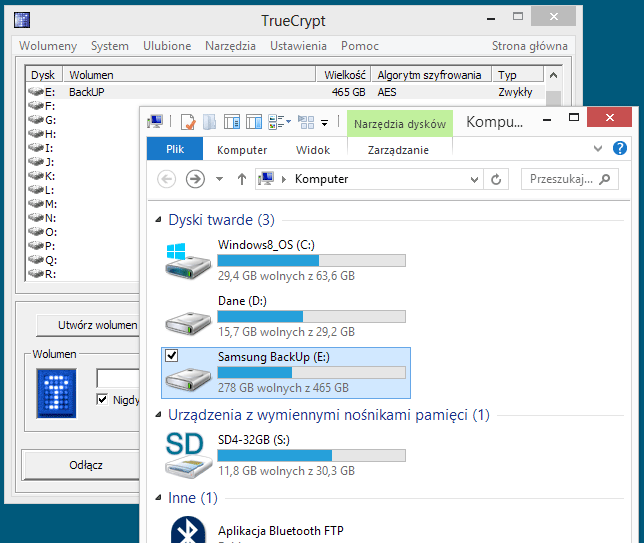Click the Odłącz button in TrueCrypt
The image size is (644, 543).
81,465
